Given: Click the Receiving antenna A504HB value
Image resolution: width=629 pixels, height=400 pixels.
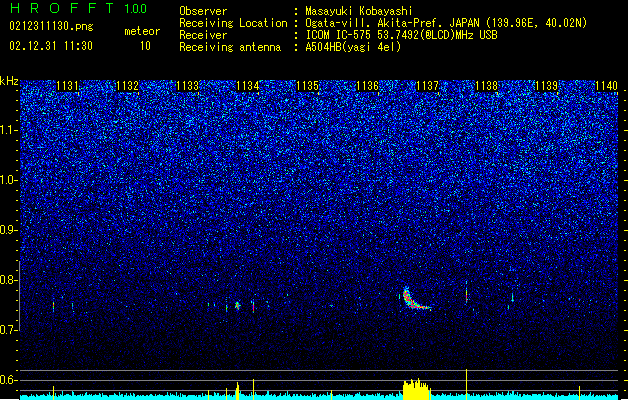Looking at the screenshot, I should (x=353, y=47).
